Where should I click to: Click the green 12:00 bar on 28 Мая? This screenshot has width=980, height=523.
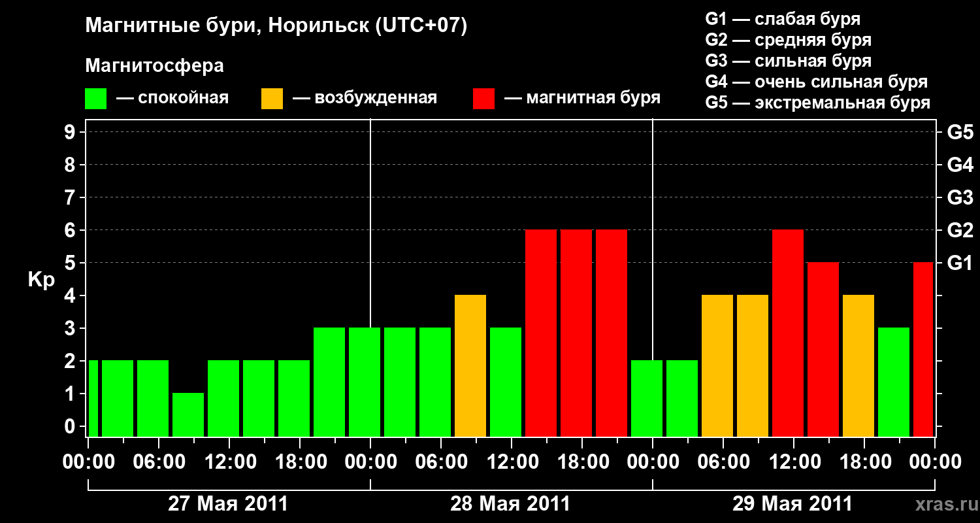pos(506,382)
